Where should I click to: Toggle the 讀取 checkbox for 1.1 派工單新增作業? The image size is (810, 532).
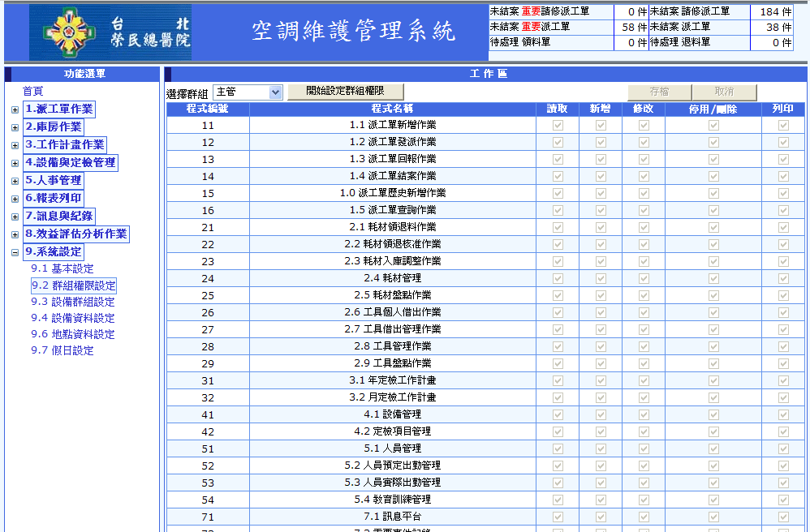(558, 125)
